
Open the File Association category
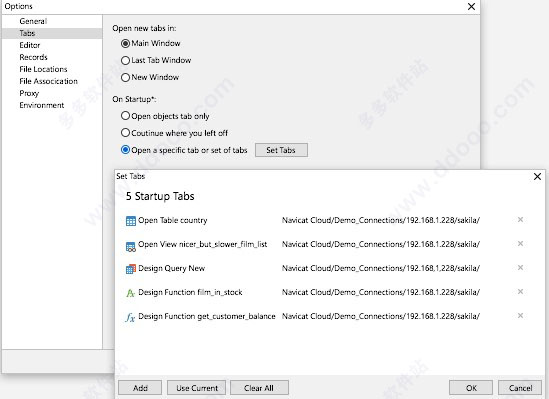48,81
